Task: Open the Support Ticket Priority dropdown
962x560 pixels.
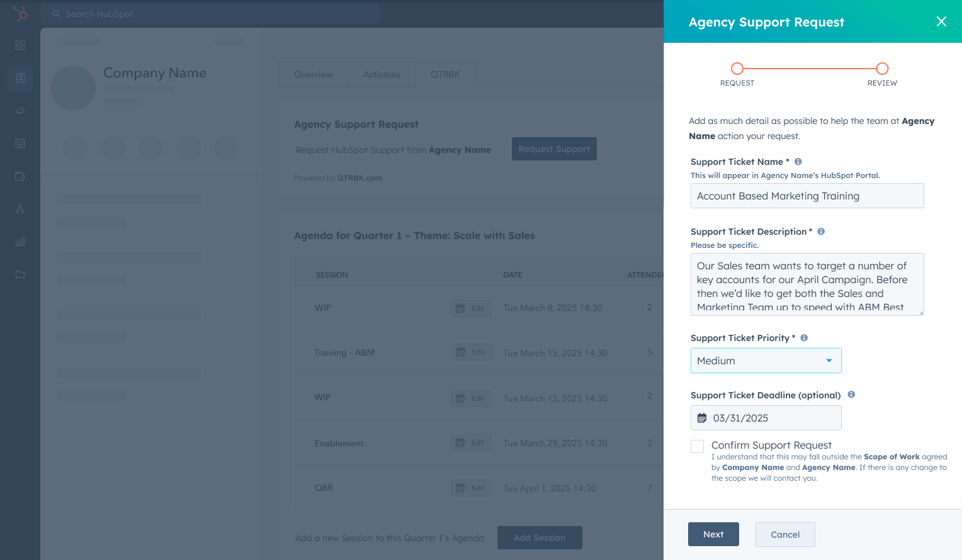Action: [766, 361]
